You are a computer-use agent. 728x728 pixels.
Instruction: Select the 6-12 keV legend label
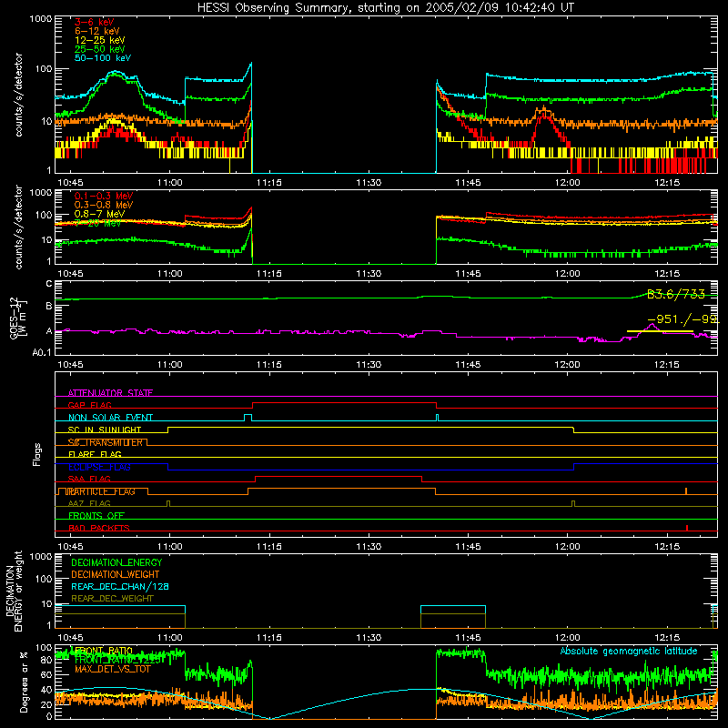(x=97, y=31)
